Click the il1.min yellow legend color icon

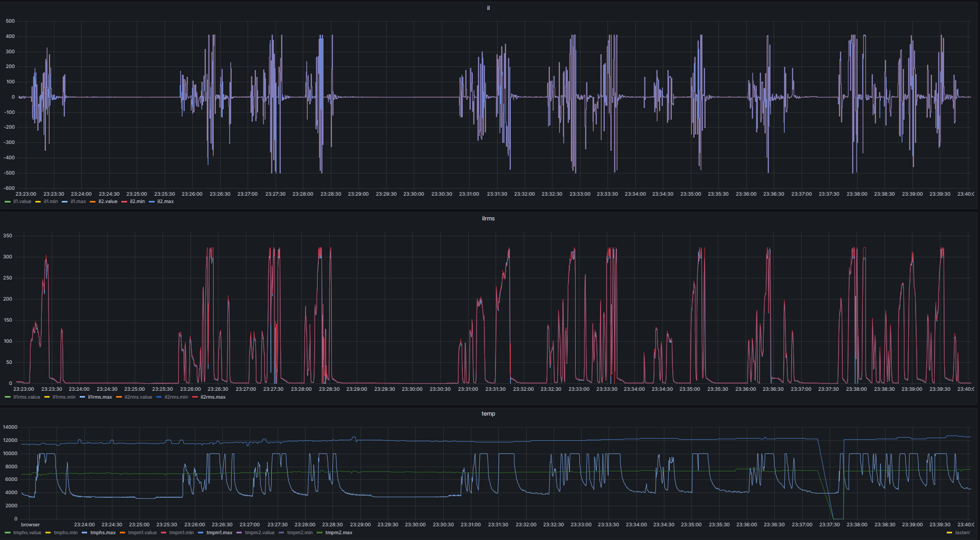[x=38, y=201]
